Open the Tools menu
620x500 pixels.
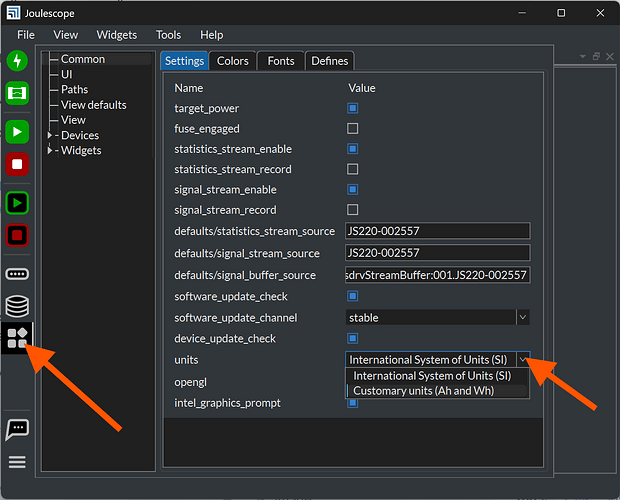coord(168,35)
